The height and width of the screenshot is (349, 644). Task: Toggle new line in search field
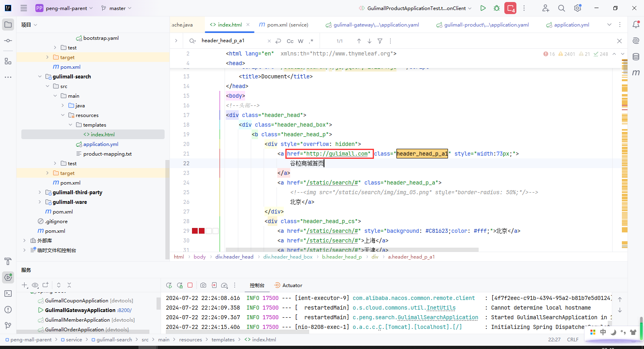click(x=279, y=41)
